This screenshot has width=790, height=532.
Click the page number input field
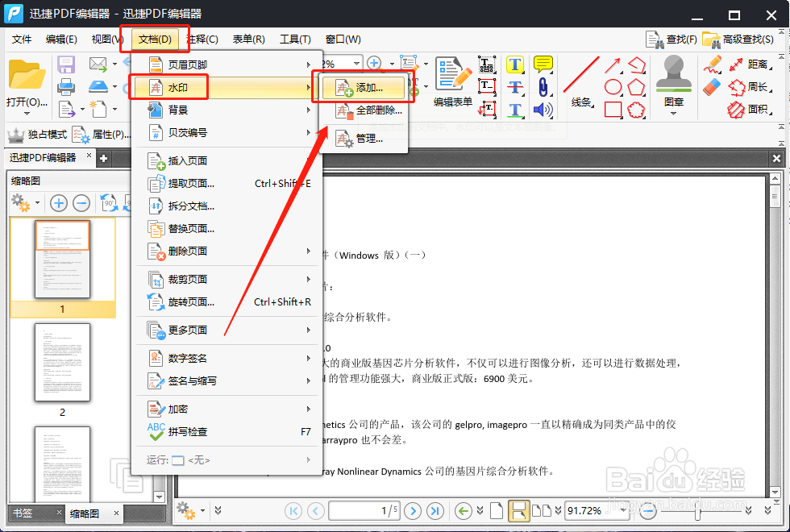364,511
